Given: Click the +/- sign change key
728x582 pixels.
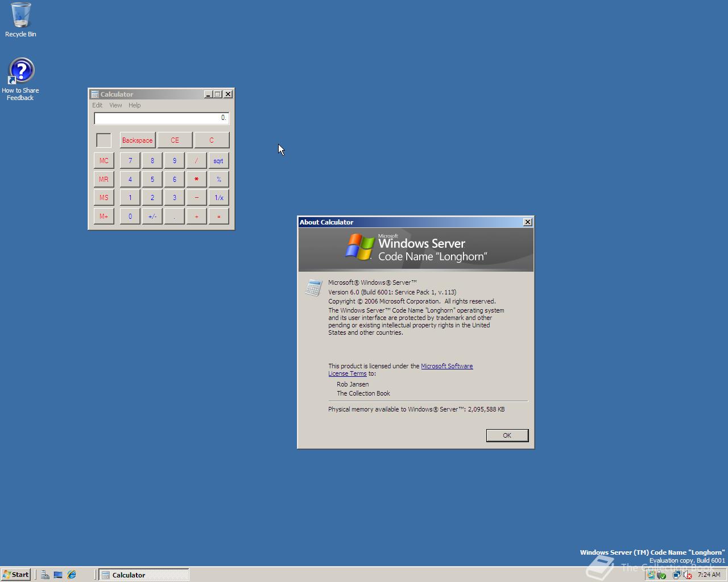Looking at the screenshot, I should pos(152,216).
